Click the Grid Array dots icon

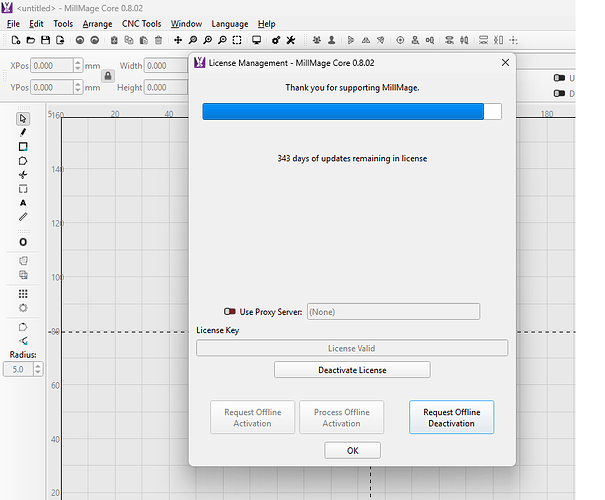click(23, 294)
